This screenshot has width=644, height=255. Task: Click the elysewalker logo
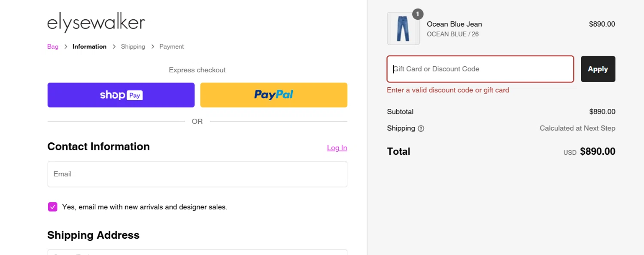tap(96, 22)
